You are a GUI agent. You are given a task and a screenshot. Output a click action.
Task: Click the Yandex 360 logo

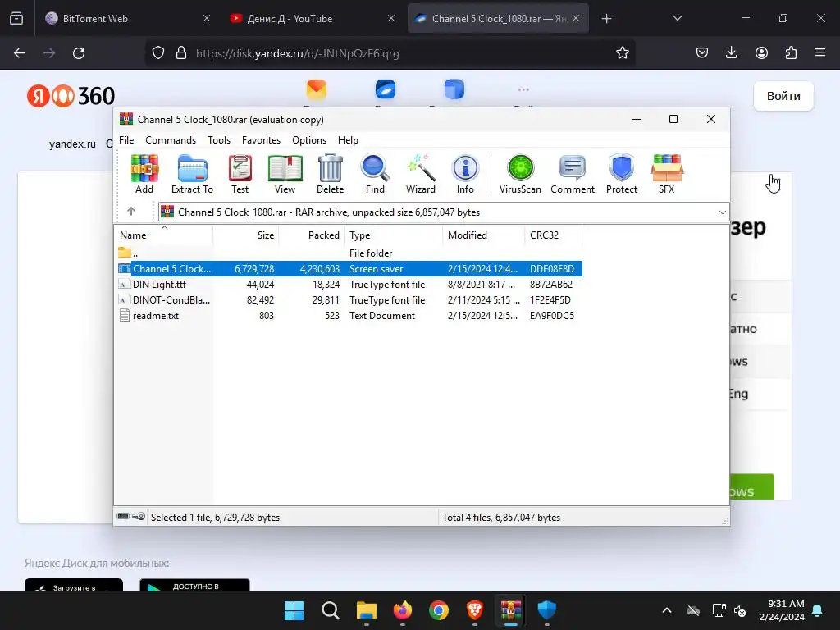click(71, 97)
